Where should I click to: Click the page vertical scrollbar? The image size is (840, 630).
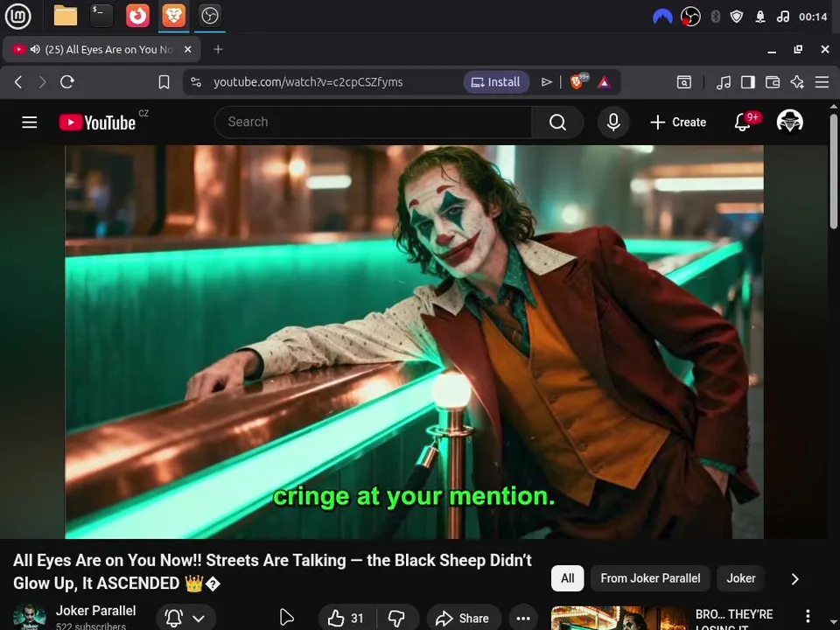pyautogui.click(x=834, y=171)
